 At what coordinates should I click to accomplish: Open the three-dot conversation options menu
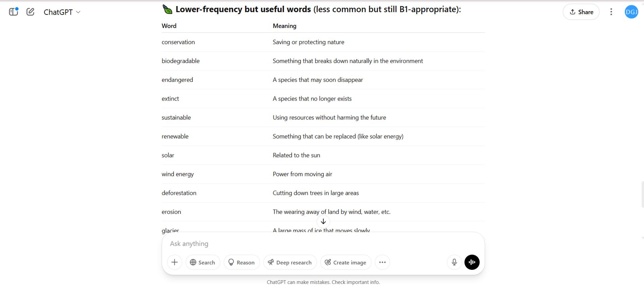pyautogui.click(x=611, y=12)
